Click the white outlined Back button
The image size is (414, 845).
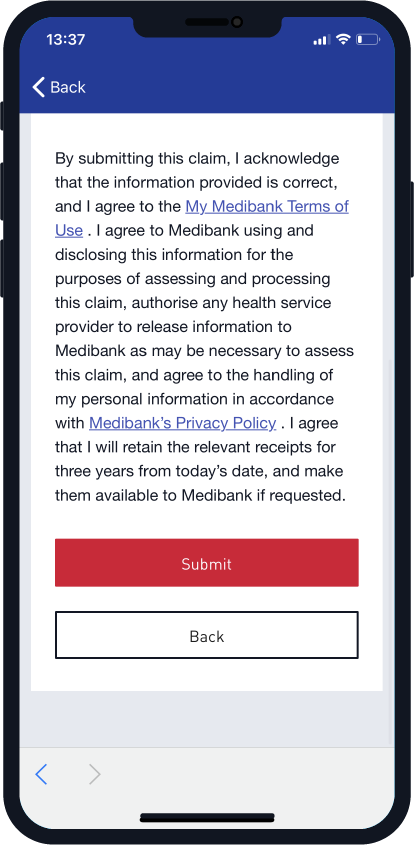click(x=206, y=635)
